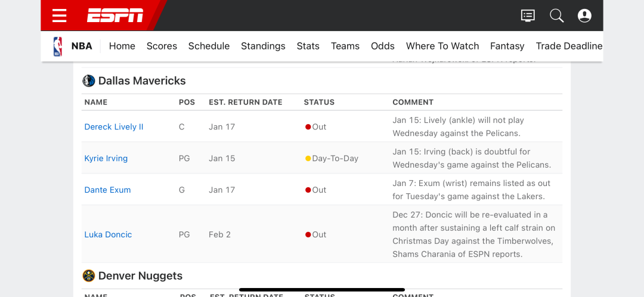Click the NBA league logo
Viewport: 644px width, 297px height.
[x=58, y=47]
